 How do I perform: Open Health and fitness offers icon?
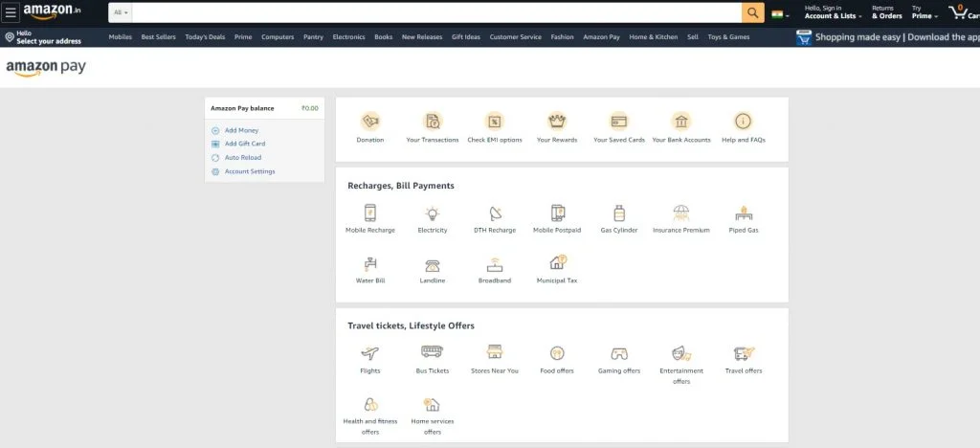tap(370, 404)
